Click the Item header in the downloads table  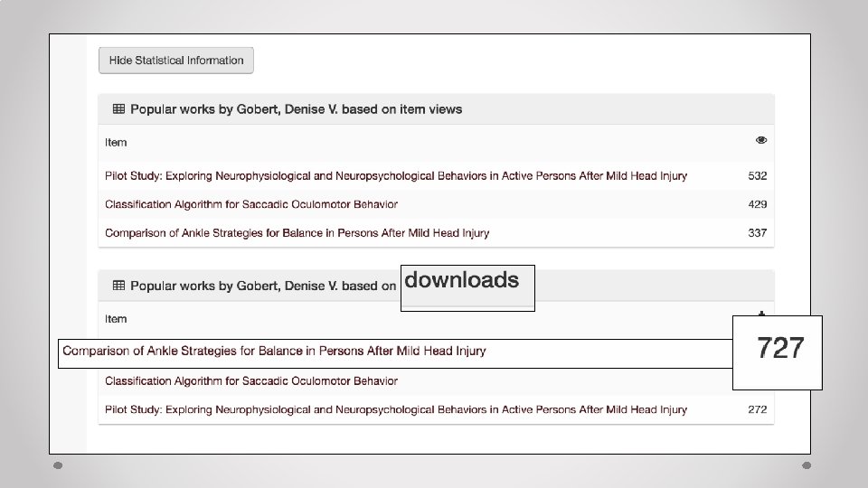coord(116,319)
